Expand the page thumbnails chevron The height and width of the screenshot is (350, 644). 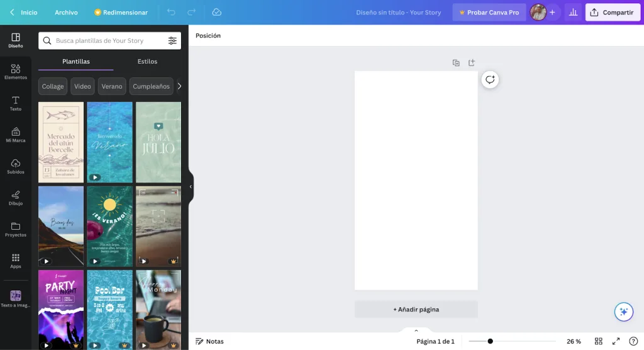click(x=416, y=330)
